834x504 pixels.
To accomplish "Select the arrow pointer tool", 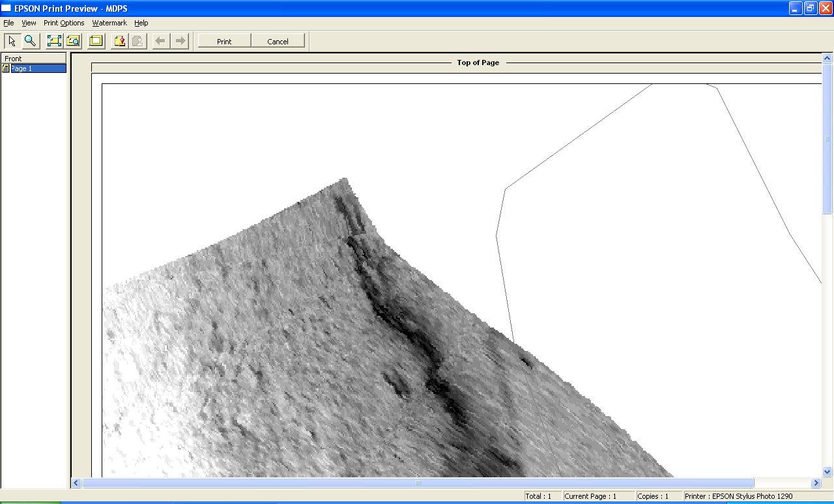I will (12, 41).
